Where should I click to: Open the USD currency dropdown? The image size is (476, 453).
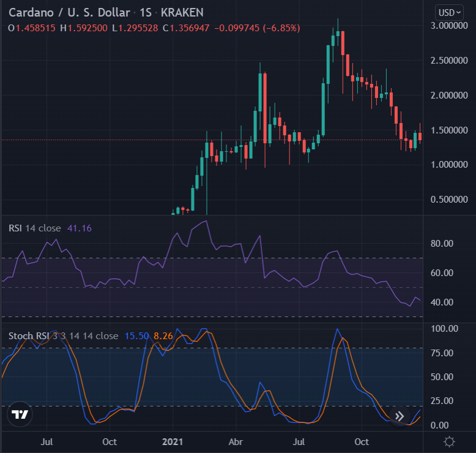[449, 13]
